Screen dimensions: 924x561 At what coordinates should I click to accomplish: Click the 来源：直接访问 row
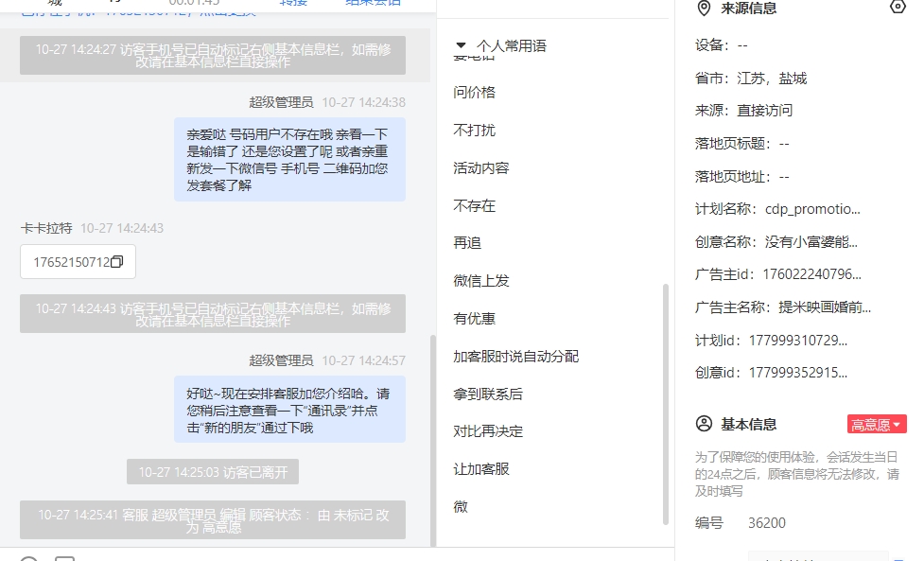743,111
